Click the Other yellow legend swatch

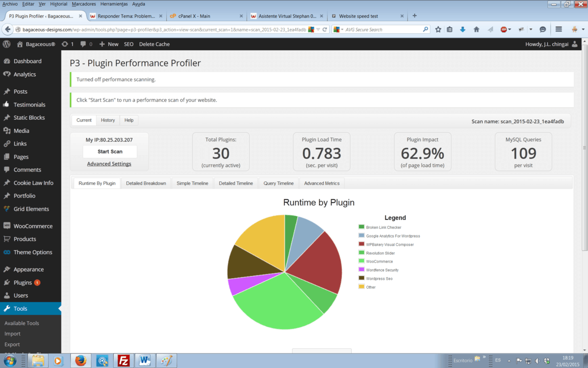point(361,287)
